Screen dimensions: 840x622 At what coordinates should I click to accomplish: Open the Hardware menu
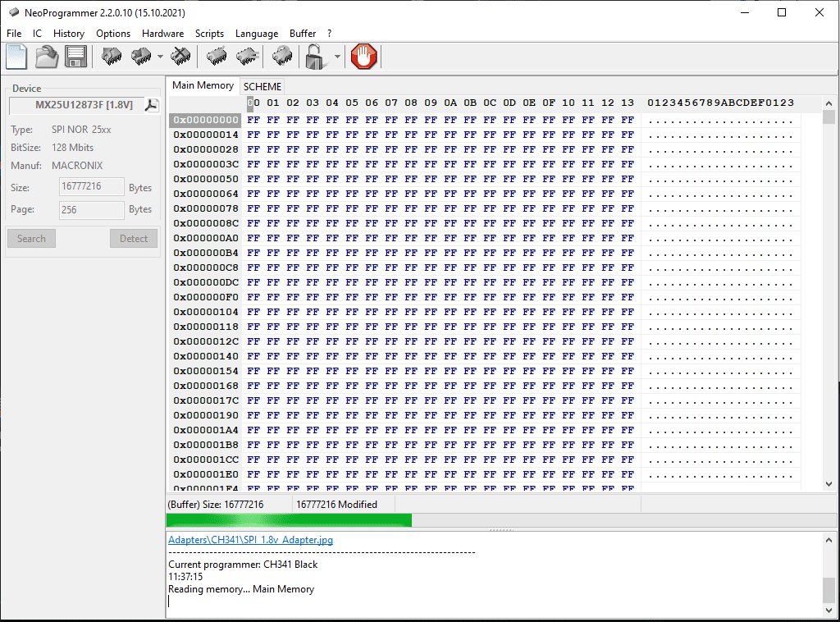tap(163, 33)
